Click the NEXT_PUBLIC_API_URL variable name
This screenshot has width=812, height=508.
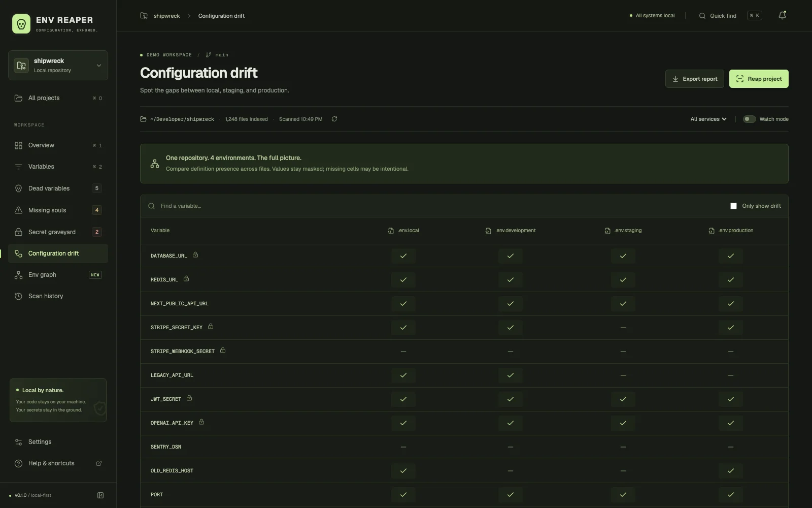pyautogui.click(x=179, y=304)
